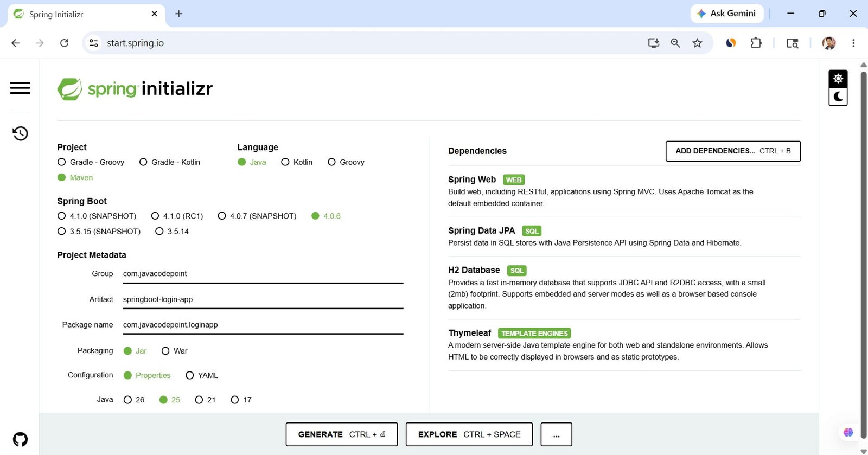Click the orange extension icon in toolbar

point(731,43)
